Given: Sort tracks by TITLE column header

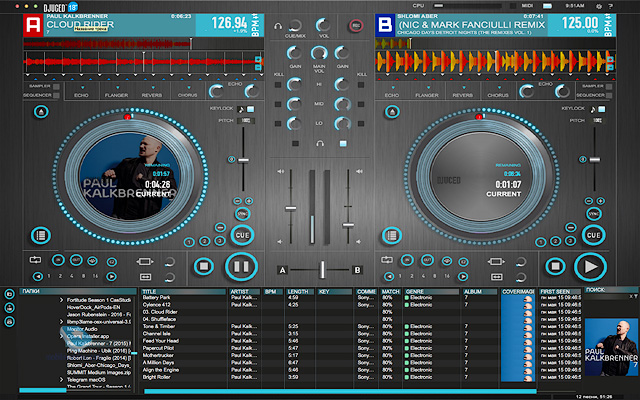Looking at the screenshot, I should point(183,291).
